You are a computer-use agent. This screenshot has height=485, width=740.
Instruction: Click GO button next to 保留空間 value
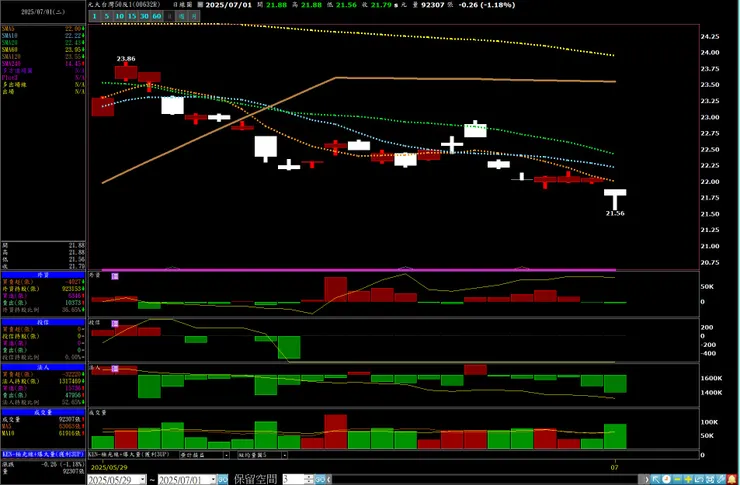[320, 480]
